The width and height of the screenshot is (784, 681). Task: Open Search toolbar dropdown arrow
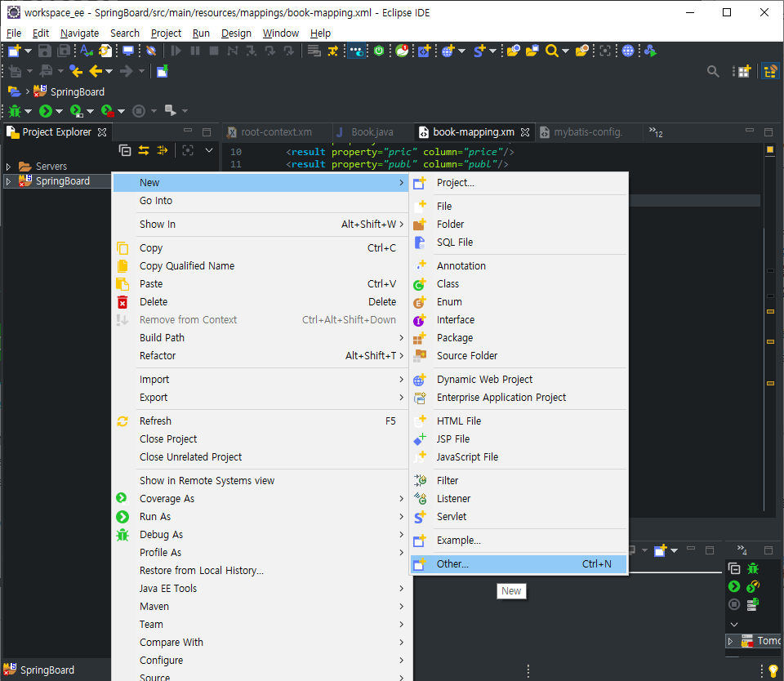click(565, 51)
